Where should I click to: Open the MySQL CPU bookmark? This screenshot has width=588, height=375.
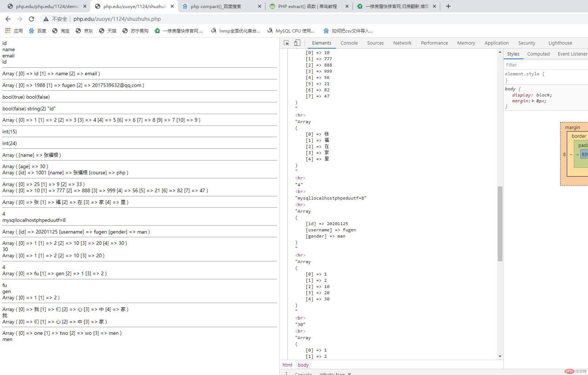click(291, 31)
